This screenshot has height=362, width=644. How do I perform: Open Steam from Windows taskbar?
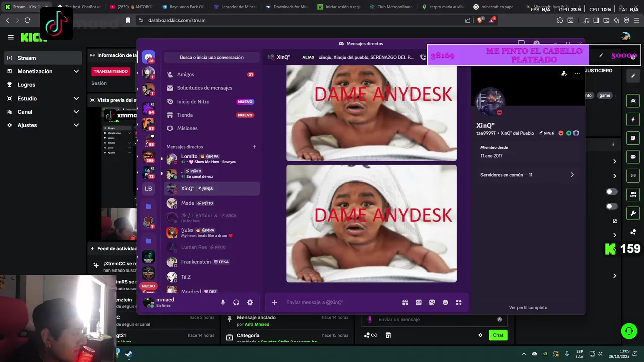129,354
